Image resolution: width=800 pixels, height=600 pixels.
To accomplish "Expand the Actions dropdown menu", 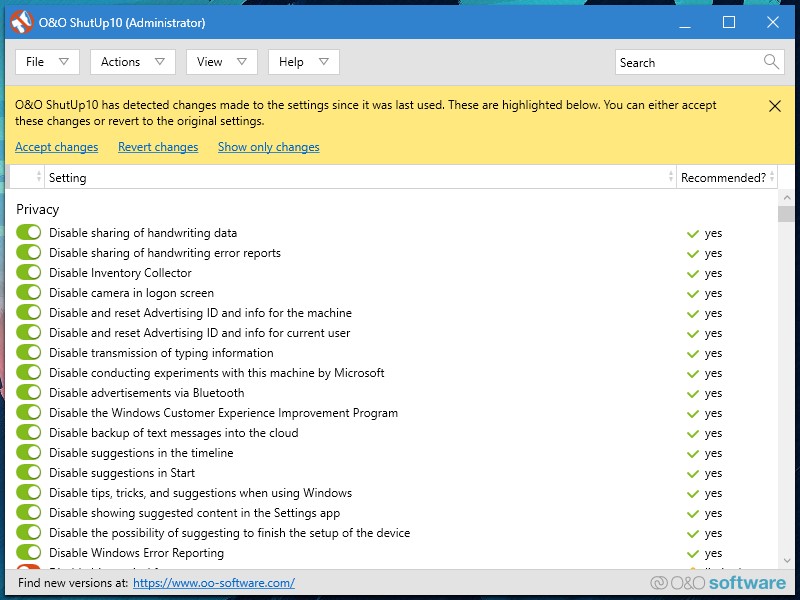I will (x=132, y=62).
